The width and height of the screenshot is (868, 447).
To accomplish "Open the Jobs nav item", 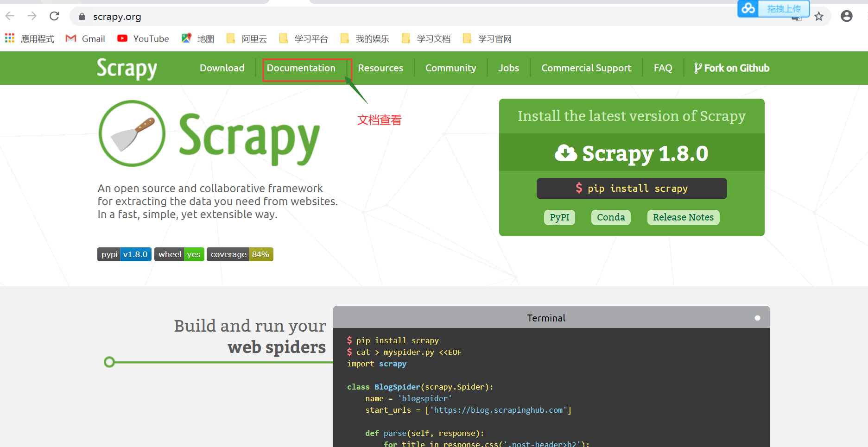I will pyautogui.click(x=508, y=68).
